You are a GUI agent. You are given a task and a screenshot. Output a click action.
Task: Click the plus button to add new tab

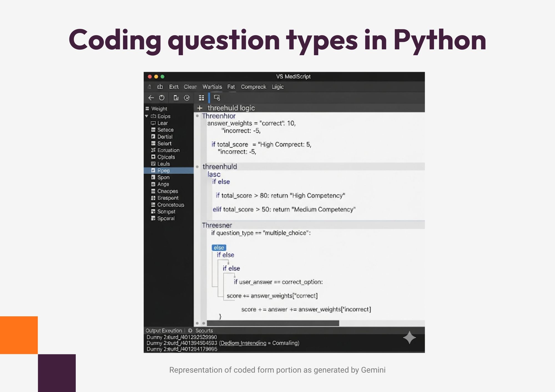pyautogui.click(x=200, y=108)
